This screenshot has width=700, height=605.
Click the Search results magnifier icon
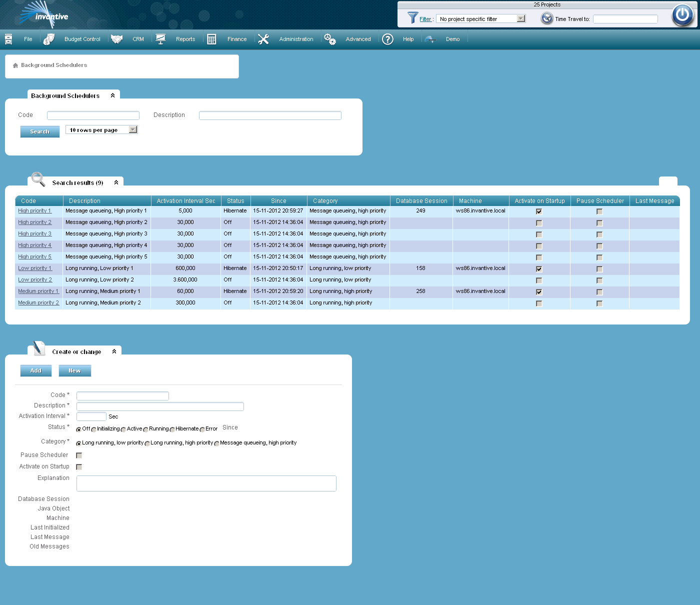tap(38, 179)
